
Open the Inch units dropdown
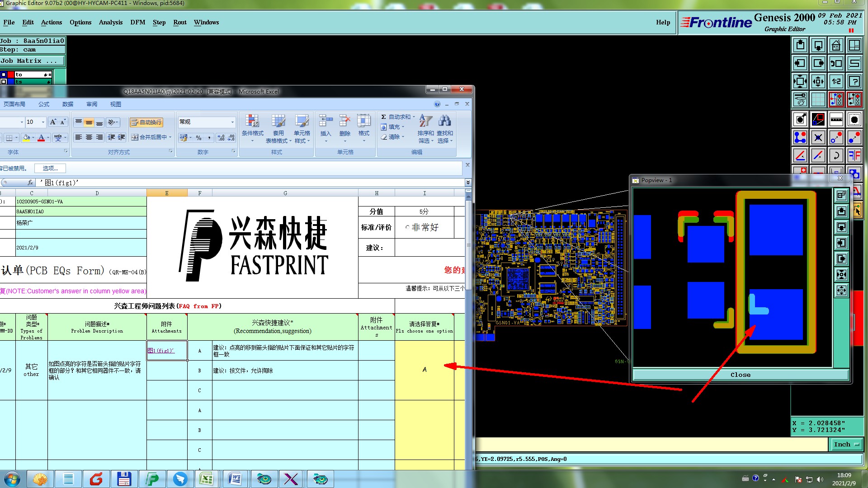pyautogui.click(x=846, y=445)
